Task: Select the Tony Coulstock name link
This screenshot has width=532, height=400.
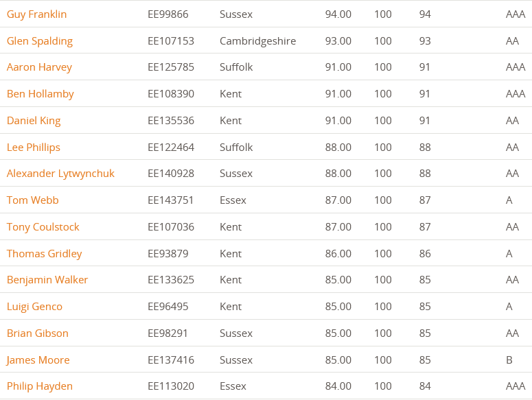Action: point(43,227)
